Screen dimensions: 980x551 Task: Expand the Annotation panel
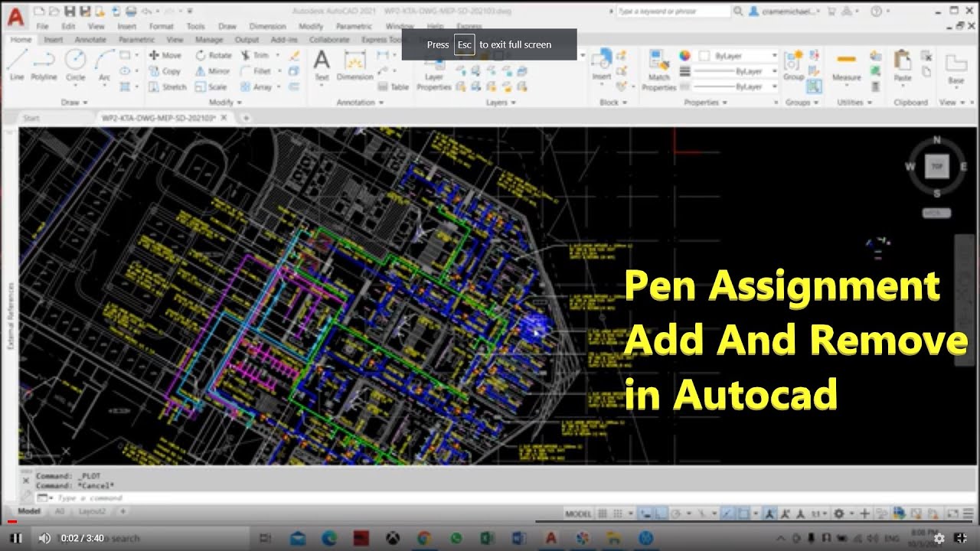tap(359, 102)
